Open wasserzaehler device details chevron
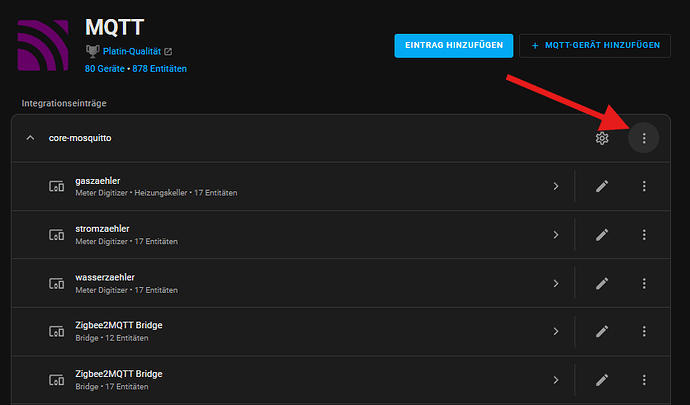This screenshot has height=405, width=690. pos(556,283)
